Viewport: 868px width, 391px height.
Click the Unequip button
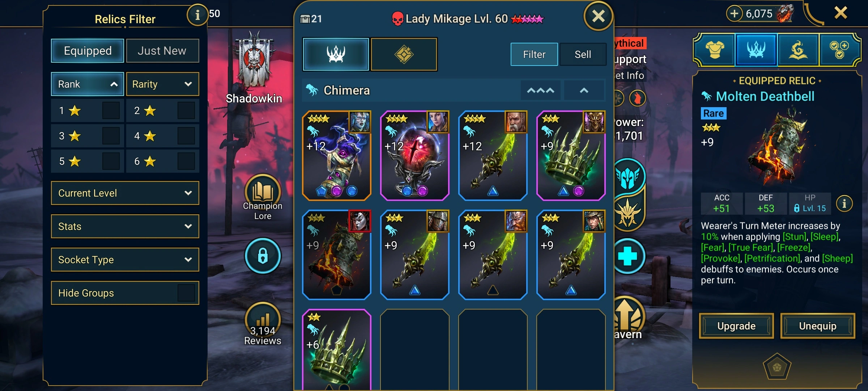tap(818, 326)
